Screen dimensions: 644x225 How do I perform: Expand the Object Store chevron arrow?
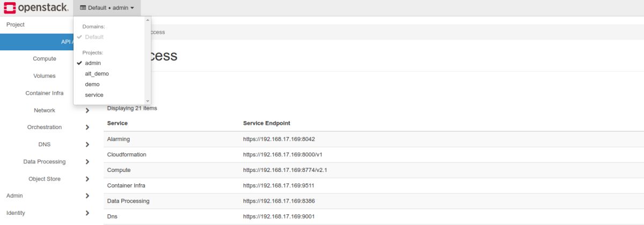[87, 179]
